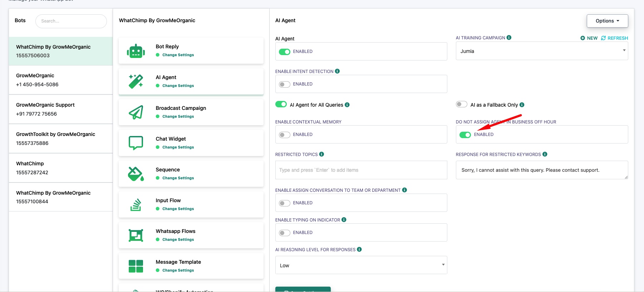Viewport: 644px width, 292px height.
Task: Open Change Settings under Broadcast Campaign
Action: (x=178, y=116)
